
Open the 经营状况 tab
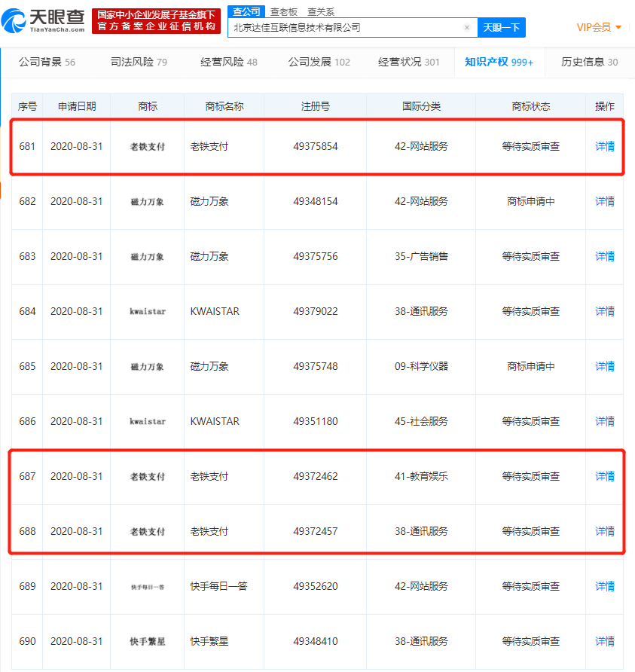pyautogui.click(x=409, y=62)
